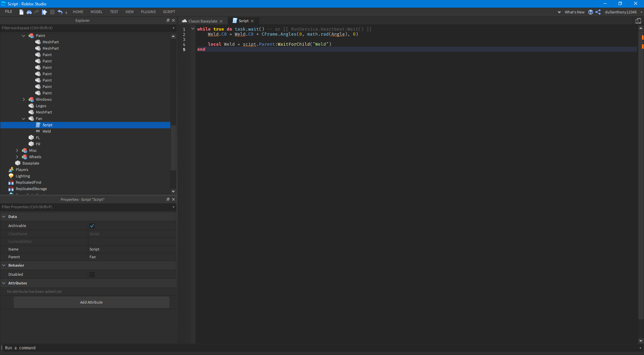This screenshot has height=355, width=644.
Task: Open a second editor window via split icon
Action: click(x=638, y=20)
